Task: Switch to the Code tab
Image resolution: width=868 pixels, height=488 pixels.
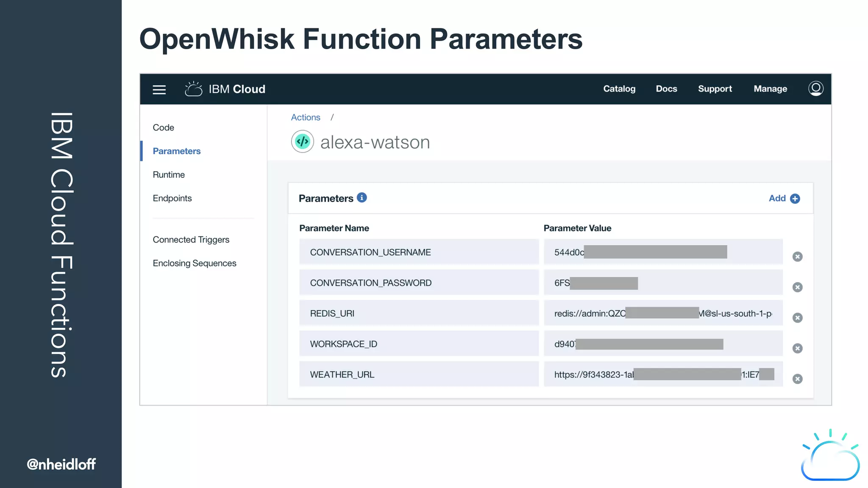Action: [163, 128]
